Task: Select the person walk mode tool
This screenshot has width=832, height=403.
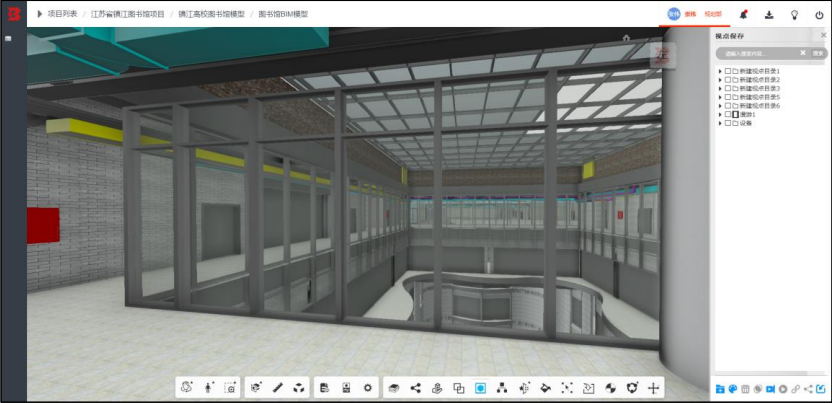Action: pos(207,388)
